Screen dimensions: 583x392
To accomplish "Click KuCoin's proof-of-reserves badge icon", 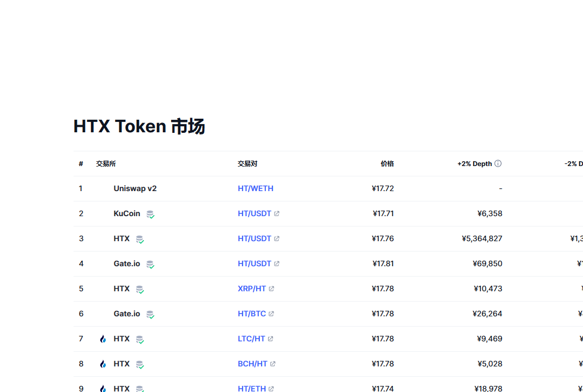I will (150, 214).
